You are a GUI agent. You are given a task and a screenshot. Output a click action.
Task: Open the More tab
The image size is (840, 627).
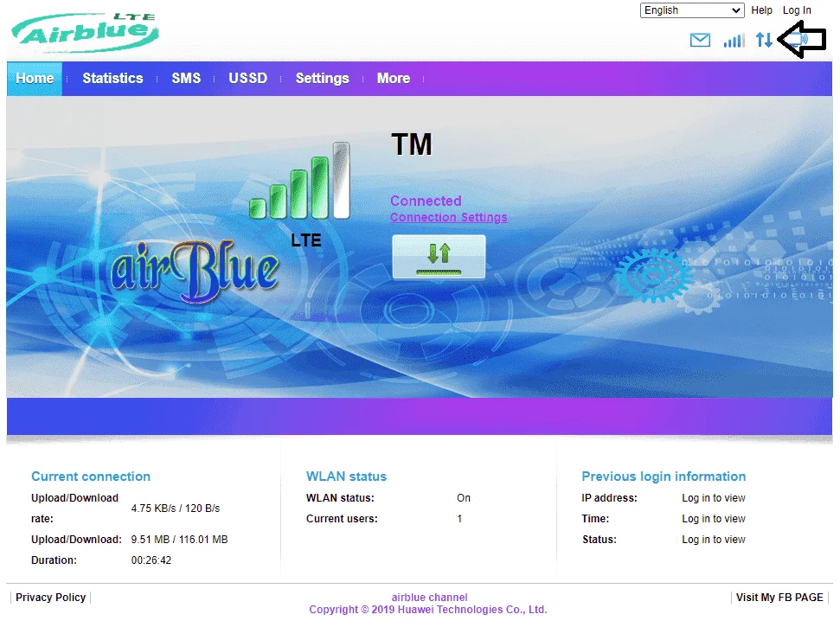coord(394,79)
